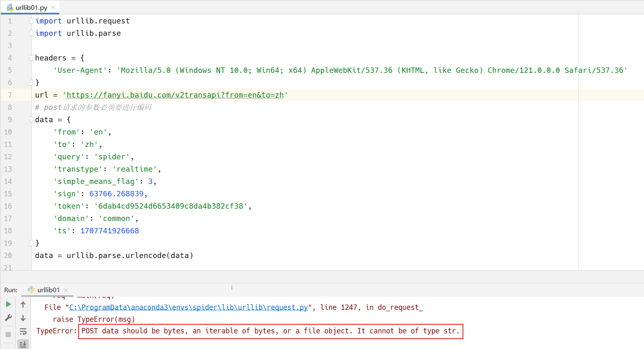Close the urllib01.py editor tab

(x=53, y=7)
